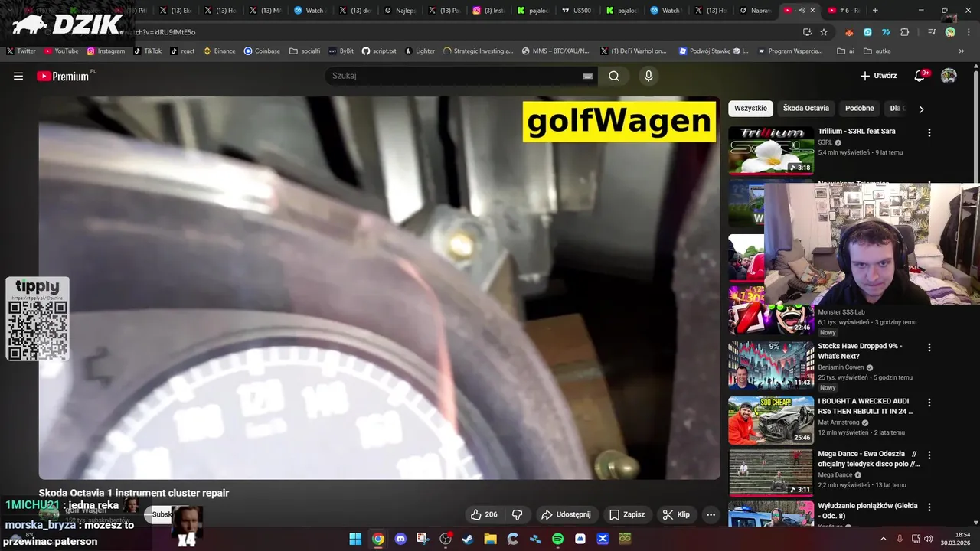Open the volume control in system tray
Screen dimensions: 980x551
click(x=928, y=539)
